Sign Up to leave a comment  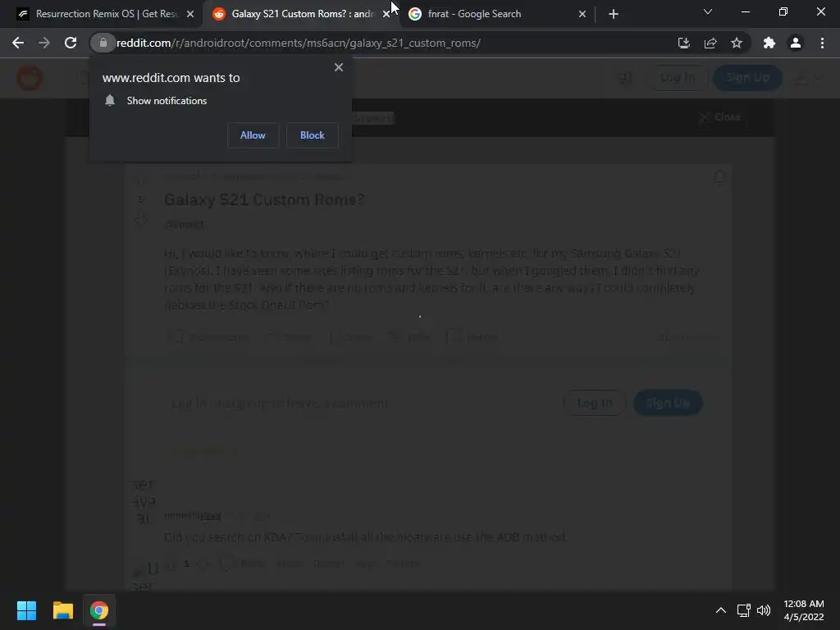pos(668,403)
